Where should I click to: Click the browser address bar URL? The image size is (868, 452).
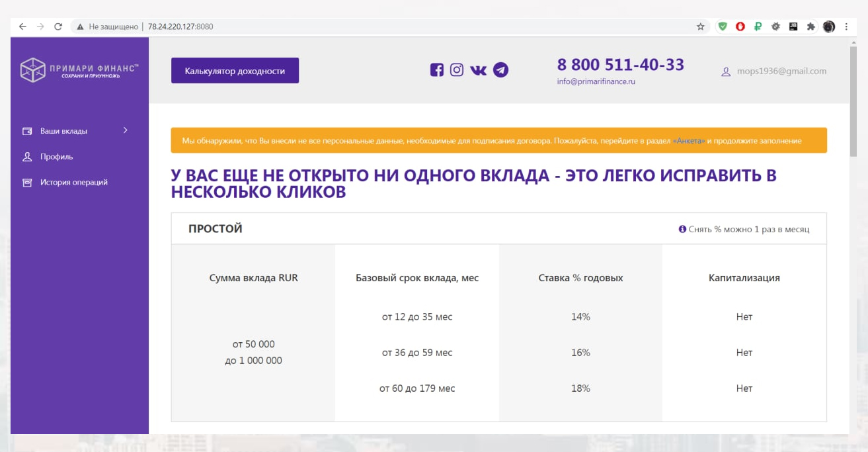180,27
